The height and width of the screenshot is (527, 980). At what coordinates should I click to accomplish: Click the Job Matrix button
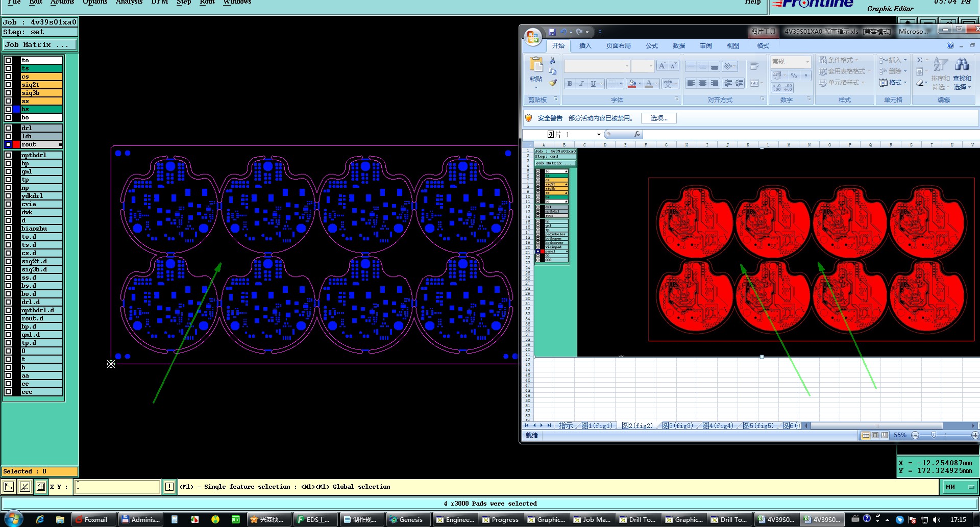(40, 45)
